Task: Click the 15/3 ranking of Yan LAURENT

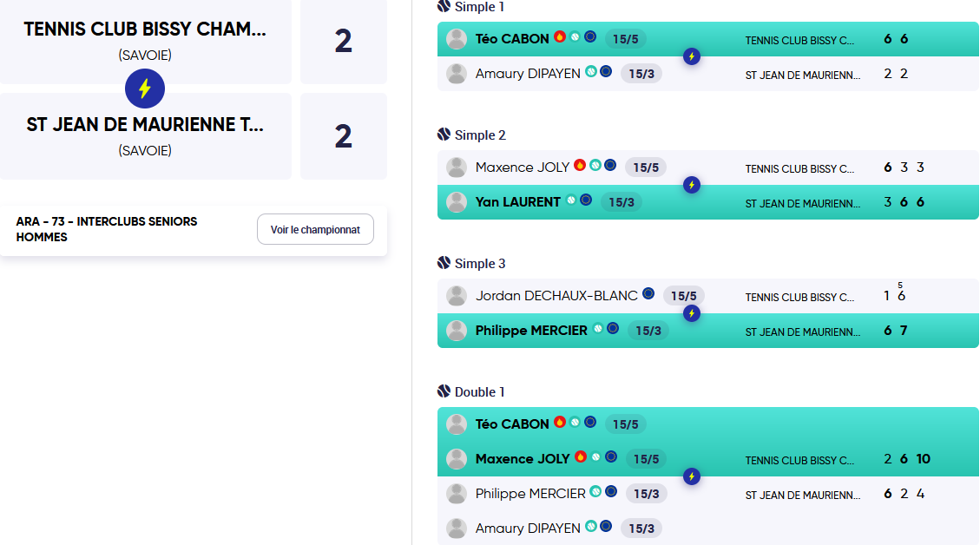Action: tap(622, 202)
